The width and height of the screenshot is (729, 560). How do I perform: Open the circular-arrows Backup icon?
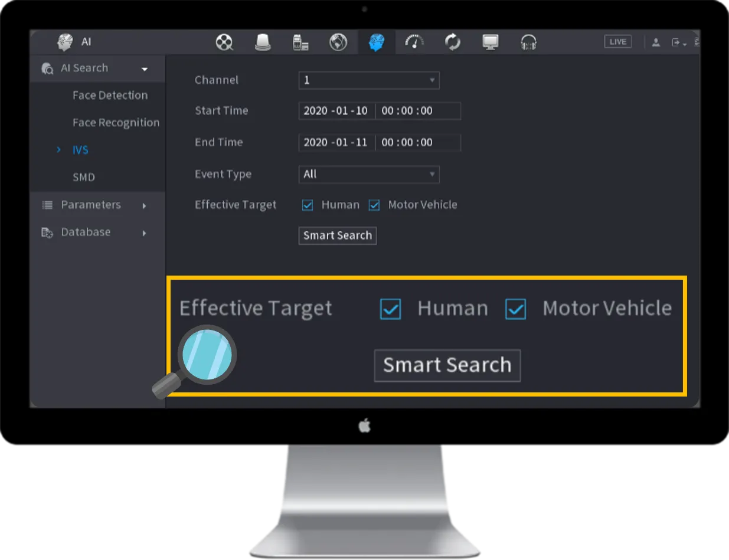(453, 42)
